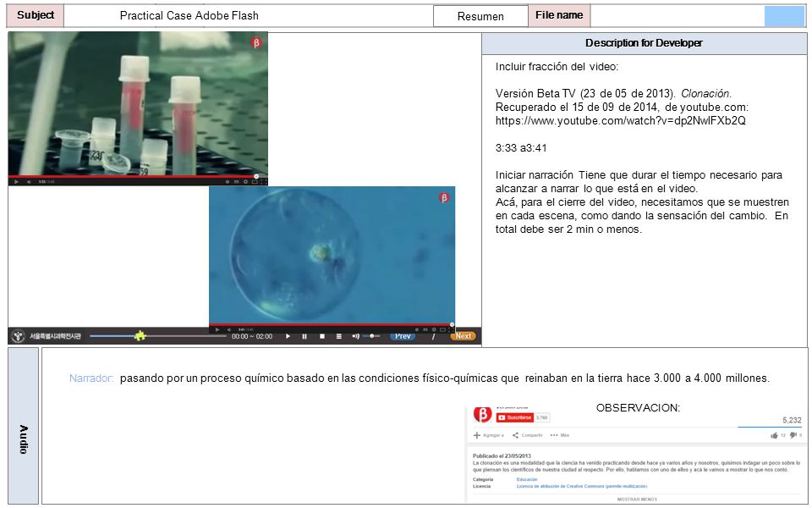812x508 pixels.
Task: Click the 'Incluir fracción del video:' line
Action: click(557, 66)
